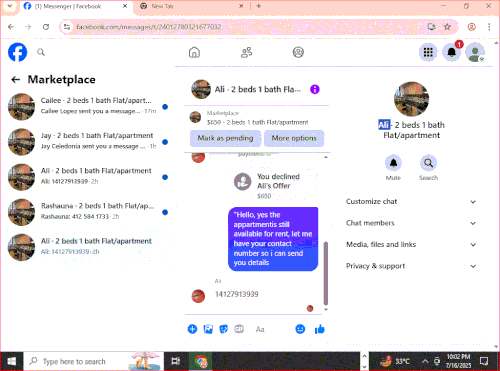Open the tab search dropdown arrow in Chrome
The height and width of the screenshot is (371, 500).
coord(10,6)
